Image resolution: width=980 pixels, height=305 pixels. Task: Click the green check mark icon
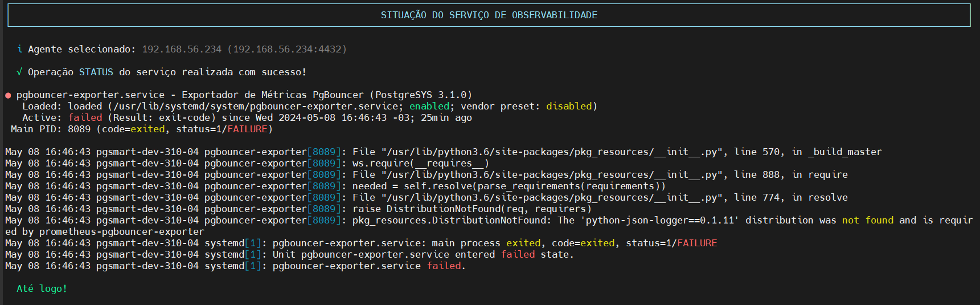(20, 72)
